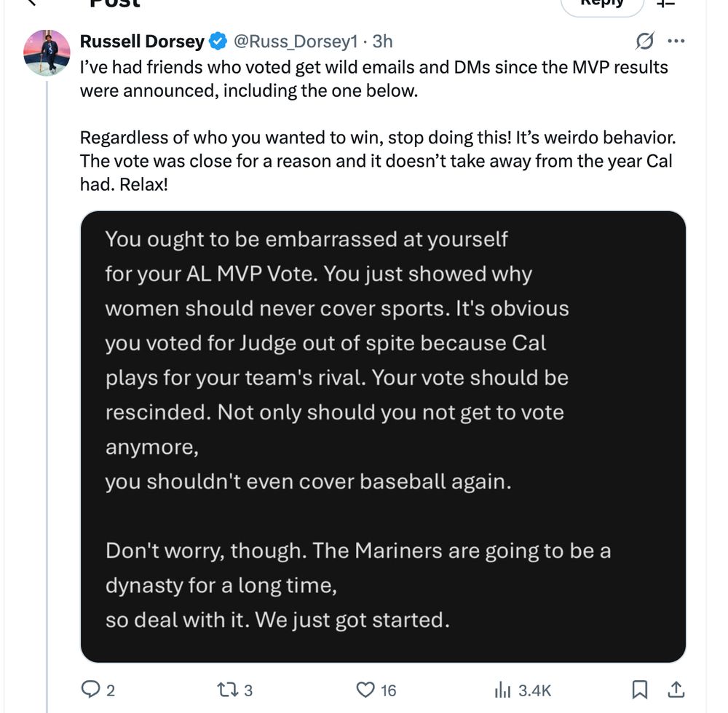Click the share post upload icon

pyautogui.click(x=676, y=689)
